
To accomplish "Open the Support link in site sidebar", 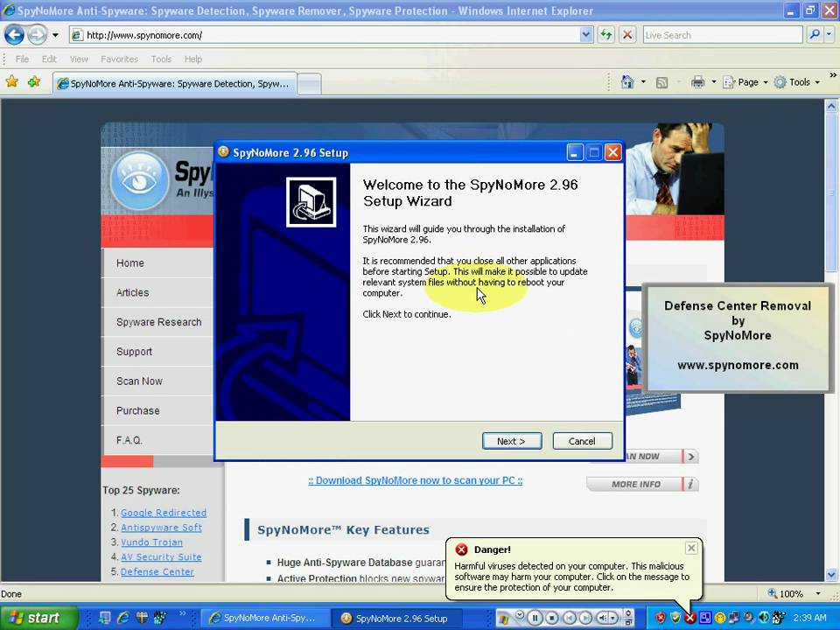I will [x=134, y=352].
